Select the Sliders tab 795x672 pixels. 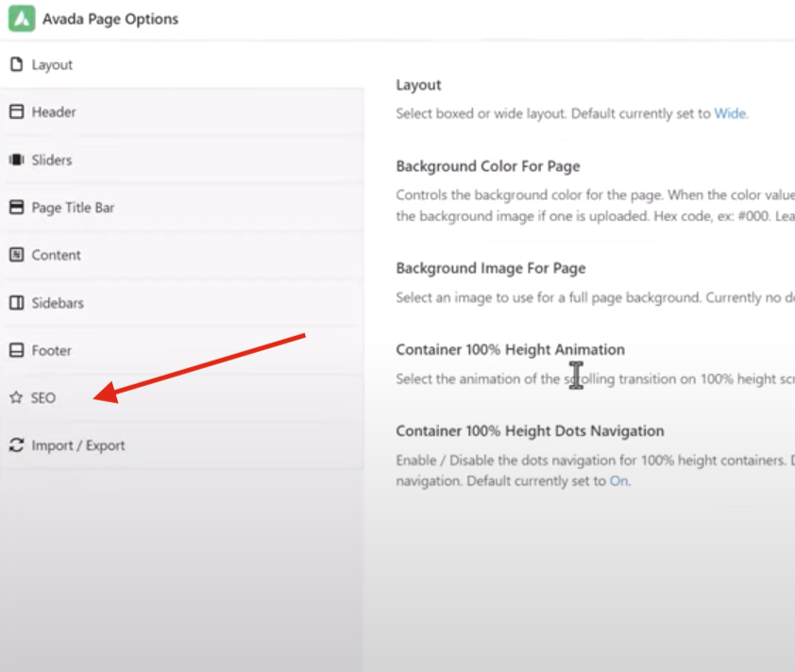(181, 160)
